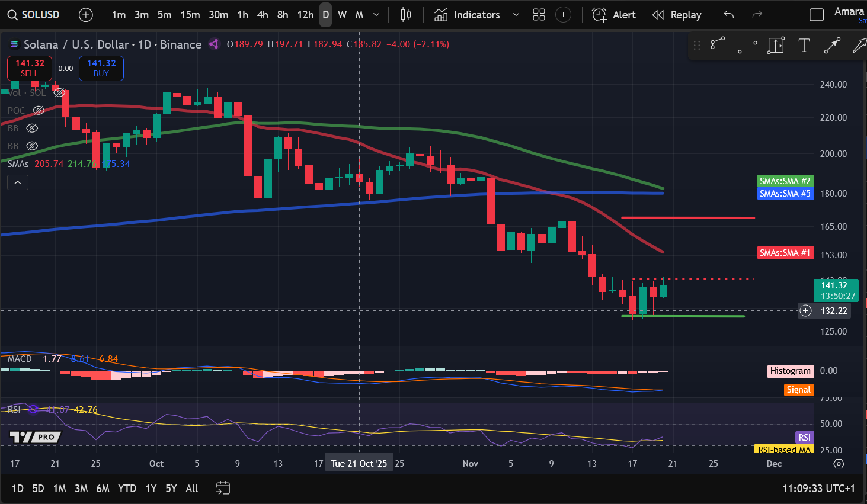Switch to the 1Y range tab

151,488
